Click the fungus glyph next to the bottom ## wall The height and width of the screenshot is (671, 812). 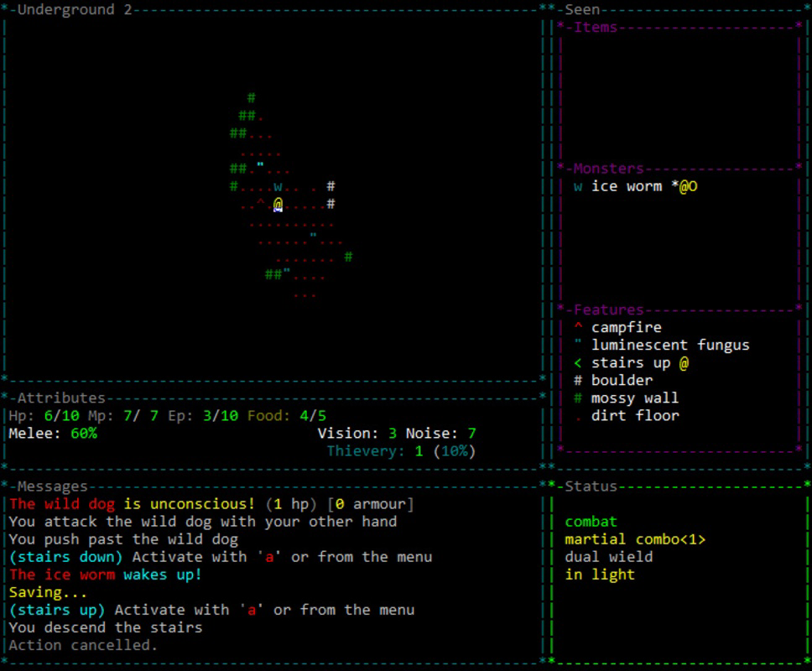(x=287, y=271)
